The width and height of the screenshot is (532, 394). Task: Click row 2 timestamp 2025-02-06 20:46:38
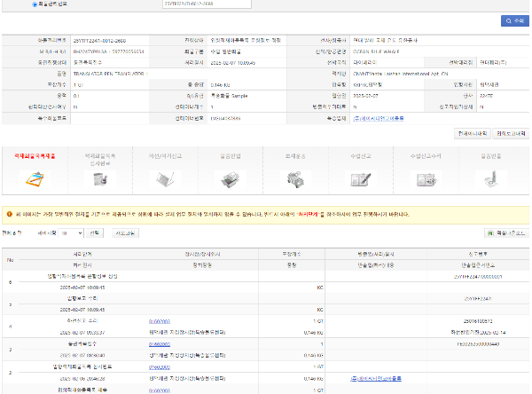pos(82,378)
